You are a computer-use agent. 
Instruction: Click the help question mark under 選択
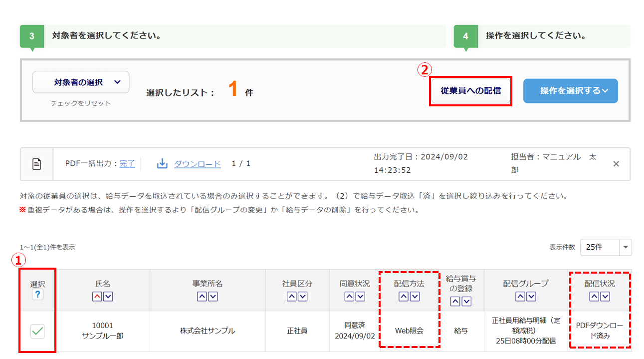tap(37, 295)
